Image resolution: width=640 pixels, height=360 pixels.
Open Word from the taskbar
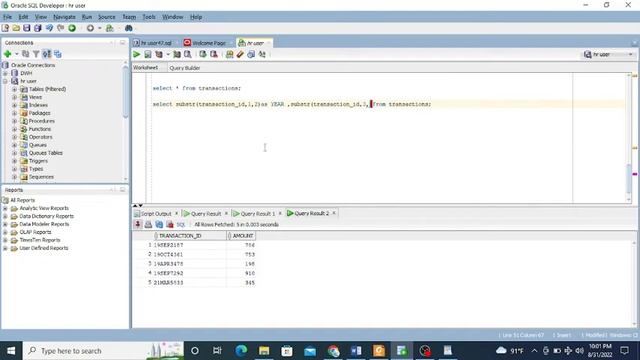[356, 351]
